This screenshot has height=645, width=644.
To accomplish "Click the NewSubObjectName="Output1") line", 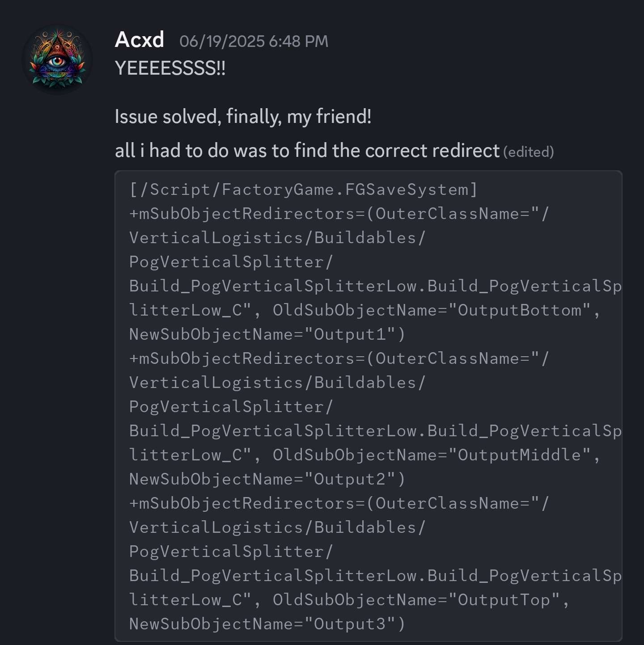I will (x=267, y=334).
